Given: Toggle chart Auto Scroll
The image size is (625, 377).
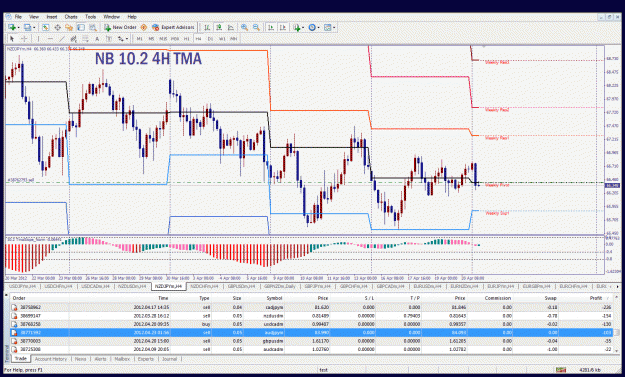Looking at the screenshot, I should click(271, 27).
